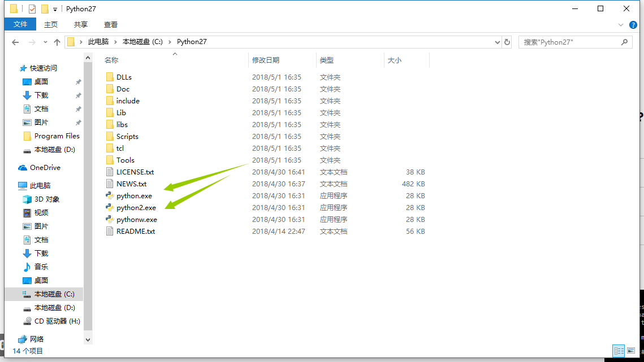Screen dimensions: 644x362
Task: Open the 共享 ribbon tab
Action: tap(81, 25)
